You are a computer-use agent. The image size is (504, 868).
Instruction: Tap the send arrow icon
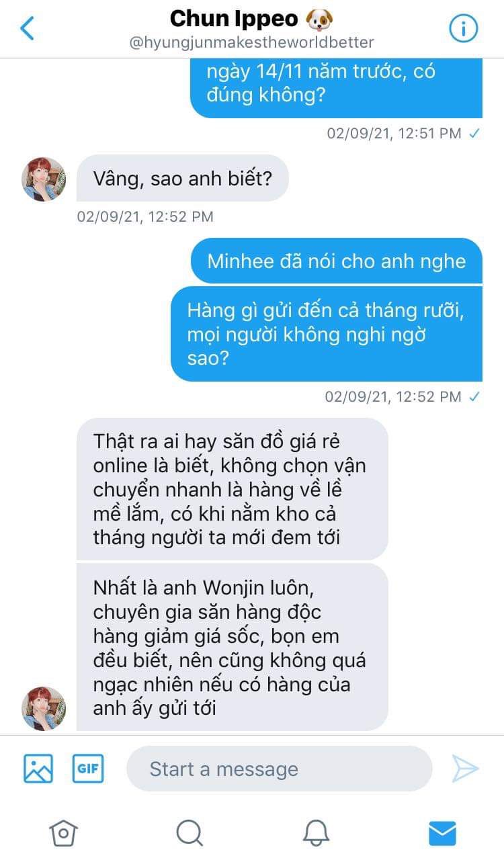(465, 769)
